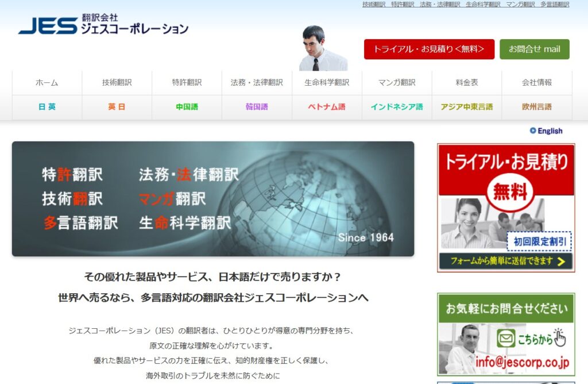Click heading 世界へ売るなら、多言語対応の翻訳会社ジェスコーポレーションへ
Viewport: 588px width, 384px height.
[x=213, y=298]
